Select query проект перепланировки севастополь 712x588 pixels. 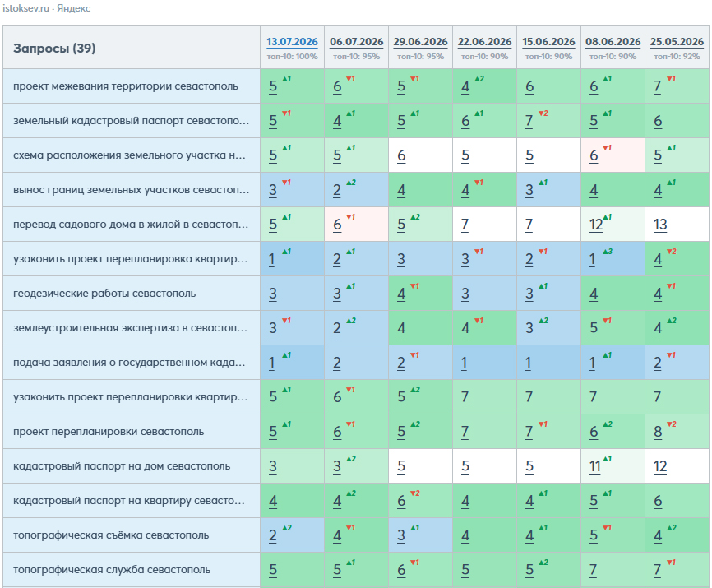click(109, 432)
